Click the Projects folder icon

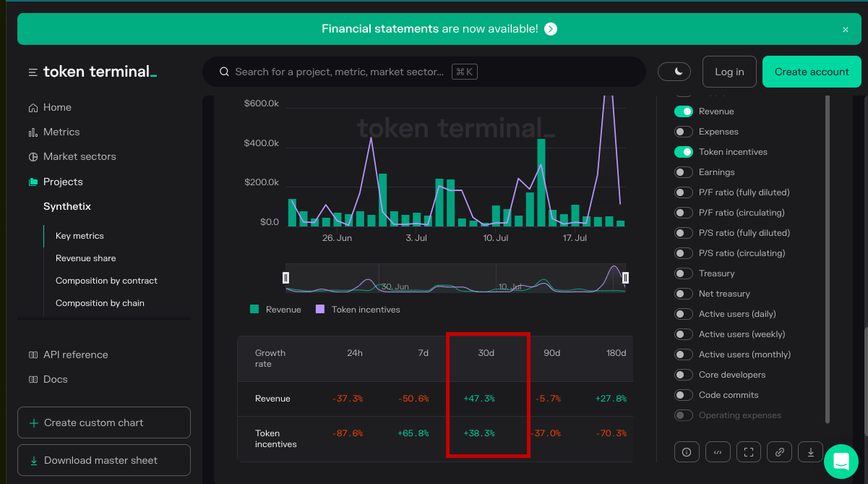(33, 182)
